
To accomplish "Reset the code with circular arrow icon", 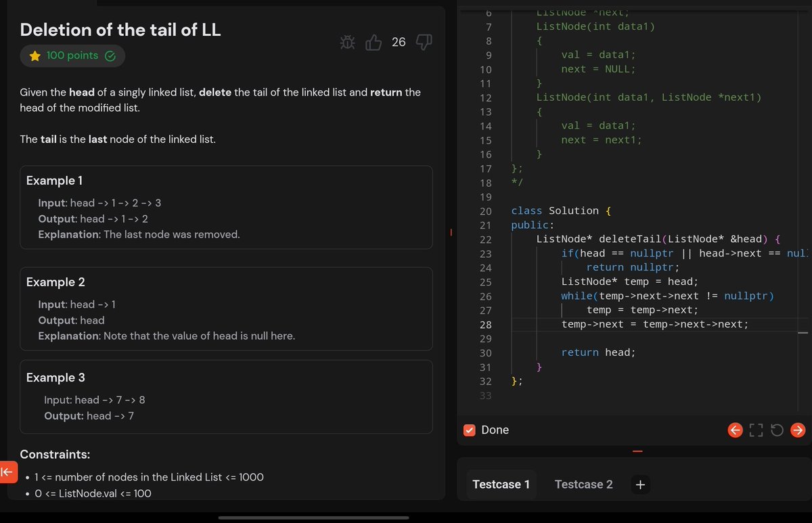I will click(x=777, y=430).
